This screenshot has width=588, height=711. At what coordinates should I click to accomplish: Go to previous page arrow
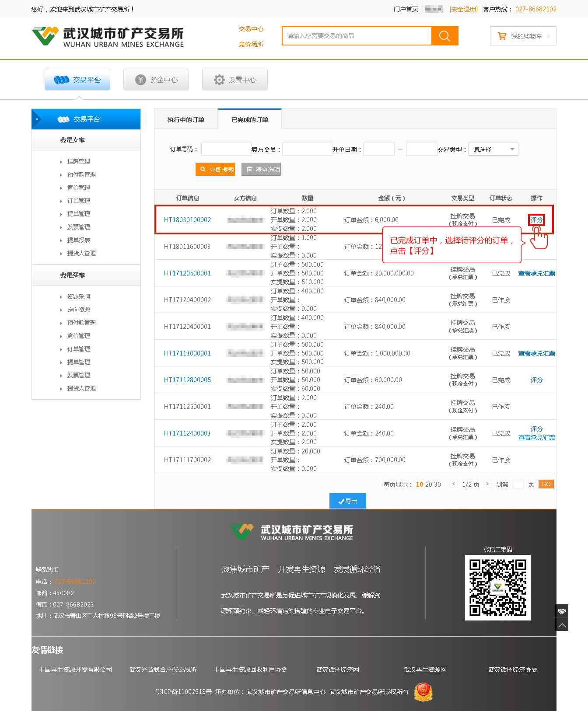[x=454, y=484]
